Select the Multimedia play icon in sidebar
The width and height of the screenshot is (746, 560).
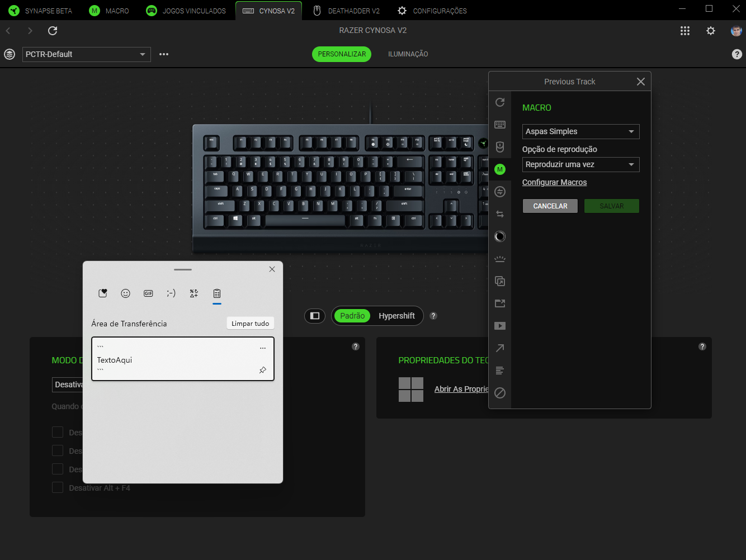[500, 326]
